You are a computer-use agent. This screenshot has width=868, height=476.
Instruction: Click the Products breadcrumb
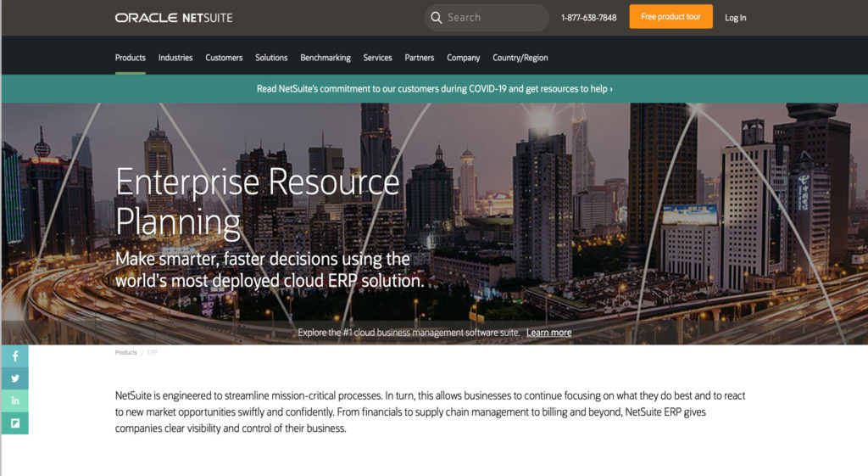click(125, 352)
